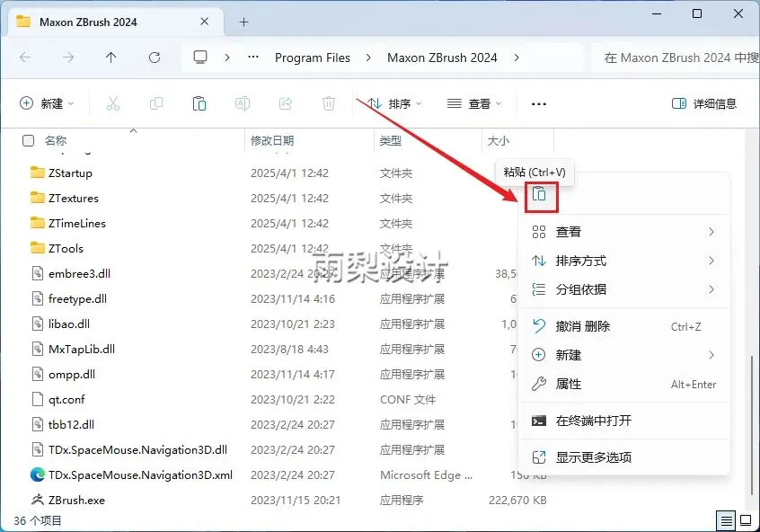
Task: Click the Paste icon in the context menu
Action: [x=539, y=194]
